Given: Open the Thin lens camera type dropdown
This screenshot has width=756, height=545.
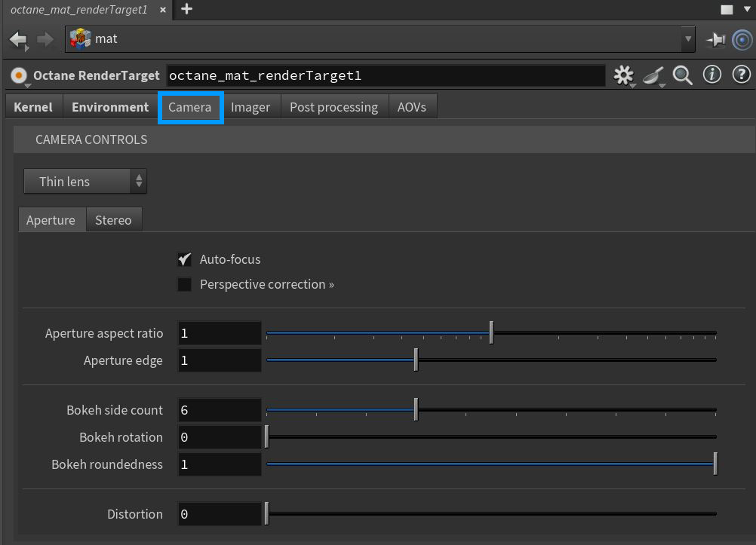Looking at the screenshot, I should [x=85, y=182].
